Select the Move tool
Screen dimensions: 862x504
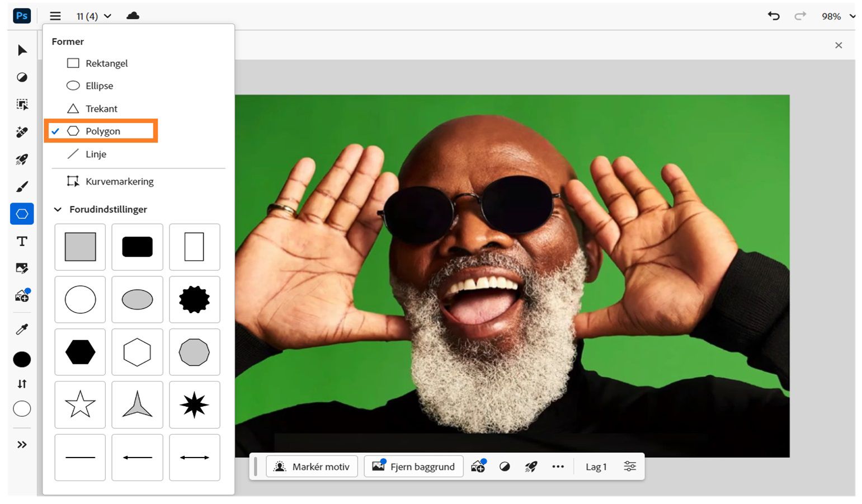tap(22, 50)
